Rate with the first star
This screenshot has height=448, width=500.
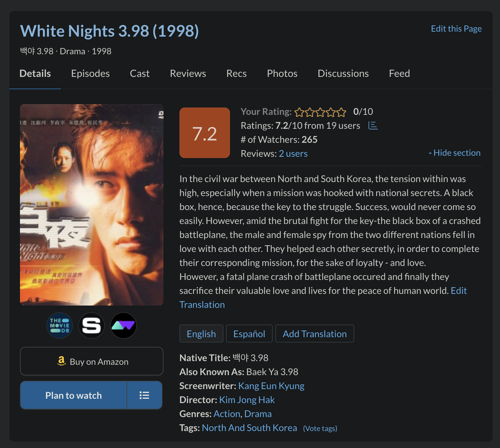[x=299, y=112]
